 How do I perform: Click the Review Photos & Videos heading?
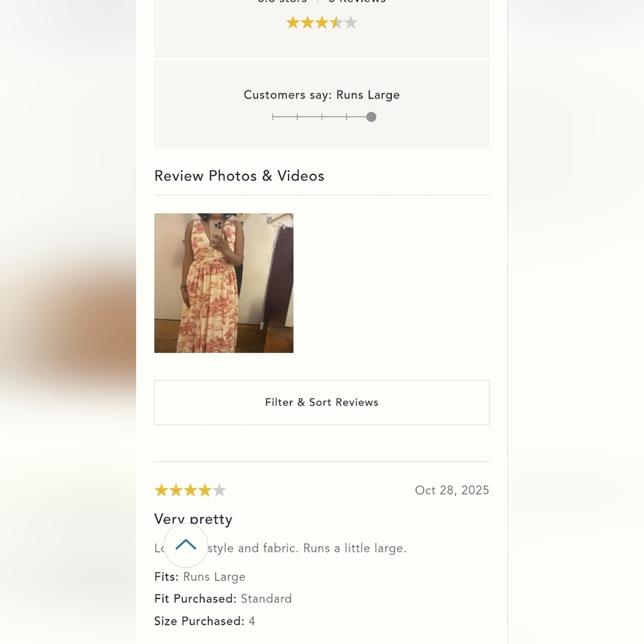pos(240,176)
